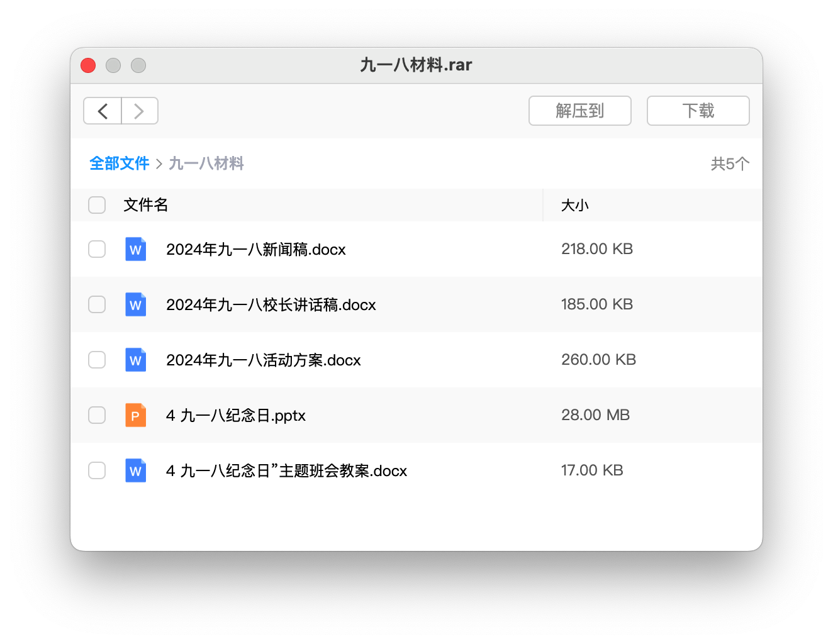
Task: Click the 17.00 KB size value
Action: [x=592, y=470]
